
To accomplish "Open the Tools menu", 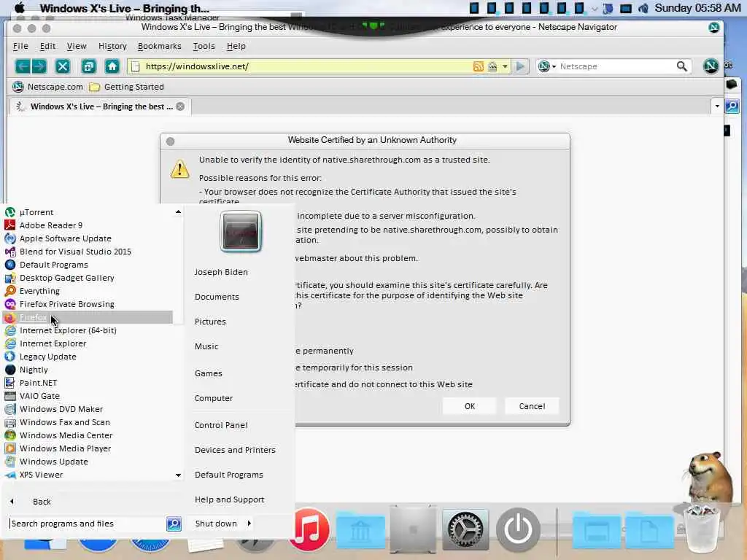I will click(204, 46).
